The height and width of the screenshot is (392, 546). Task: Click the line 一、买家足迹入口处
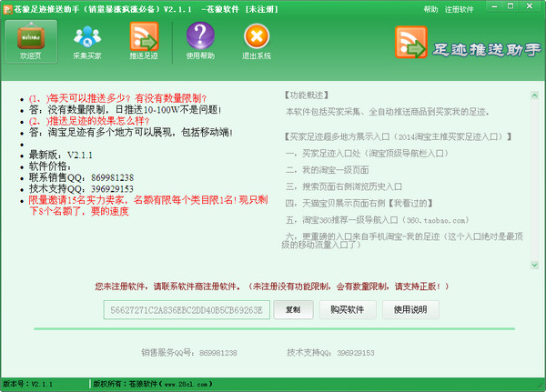[x=367, y=154]
